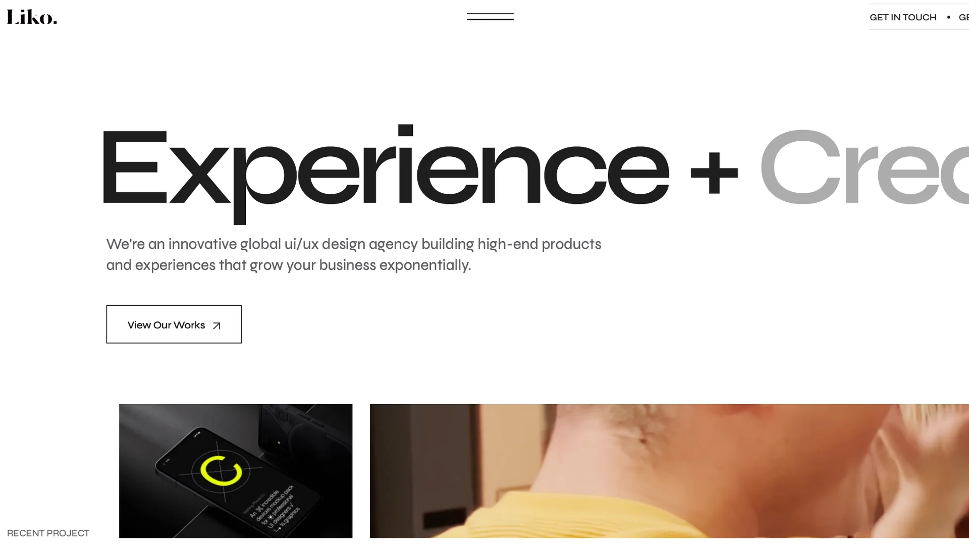Click the Liko logo

tap(32, 17)
